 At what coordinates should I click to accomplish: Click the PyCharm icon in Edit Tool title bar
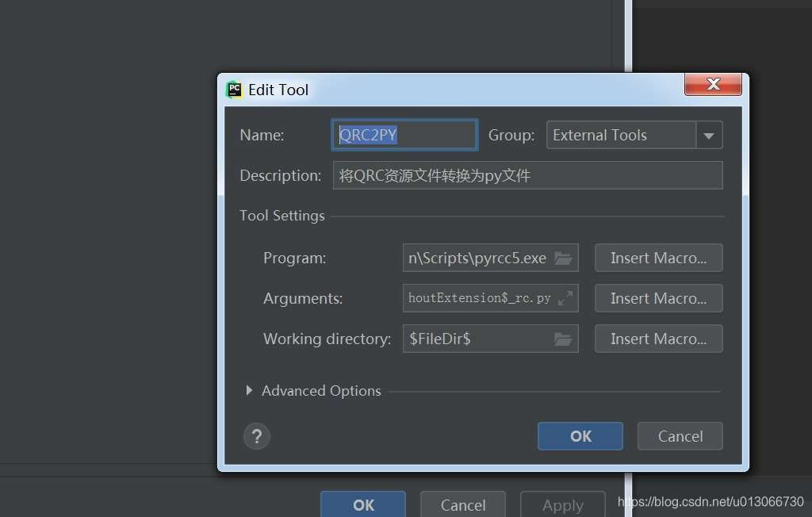pos(234,90)
